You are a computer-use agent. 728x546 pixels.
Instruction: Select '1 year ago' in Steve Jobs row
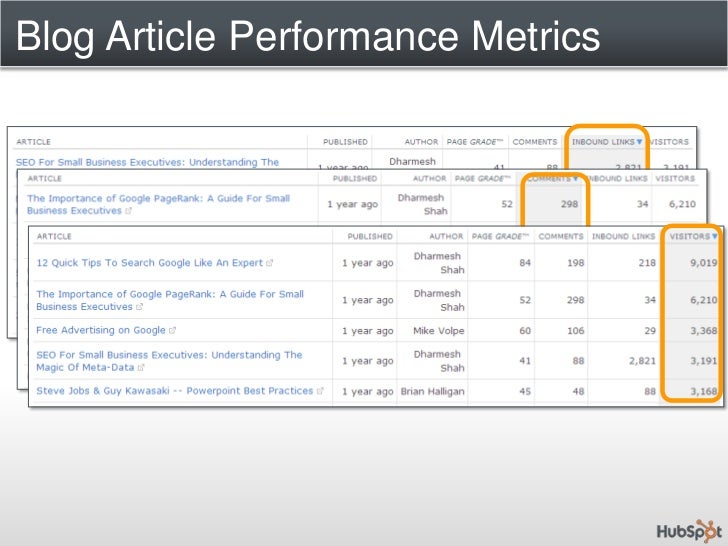(x=368, y=392)
